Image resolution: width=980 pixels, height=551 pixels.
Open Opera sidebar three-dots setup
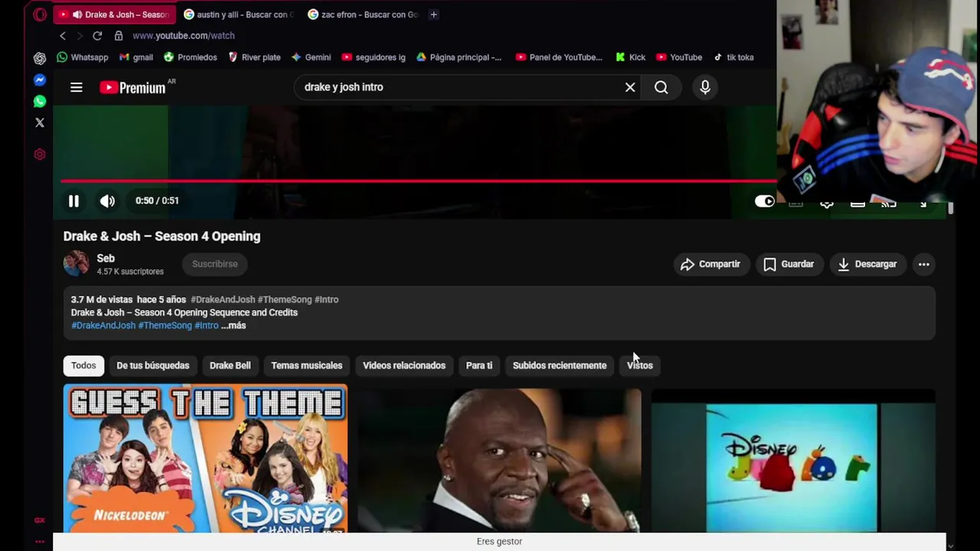[x=40, y=542]
